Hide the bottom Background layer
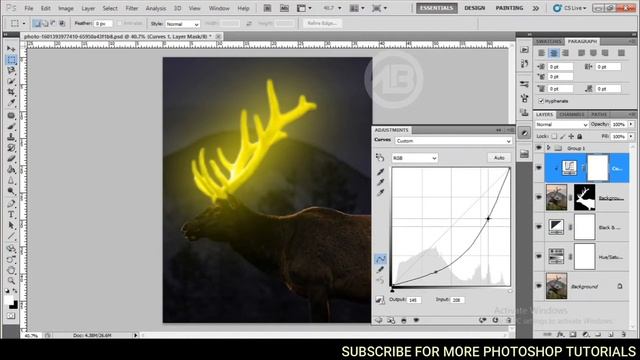This screenshot has width=640, height=360. click(539, 286)
